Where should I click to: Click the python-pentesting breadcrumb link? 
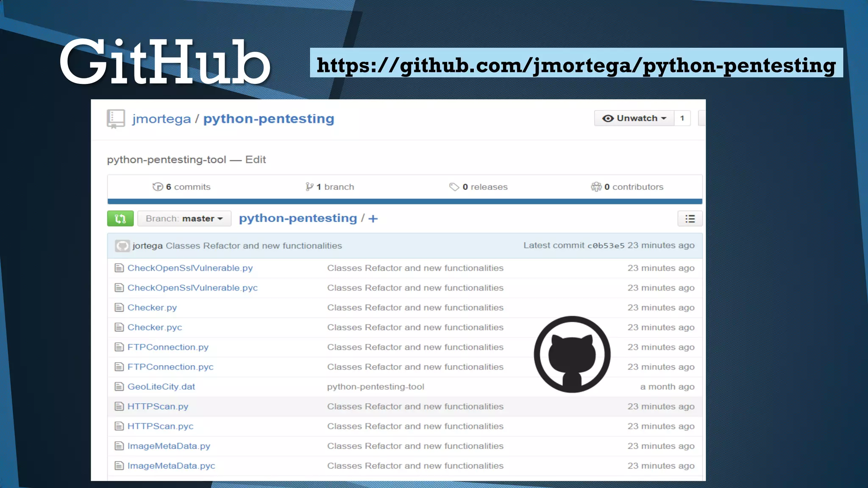(298, 218)
